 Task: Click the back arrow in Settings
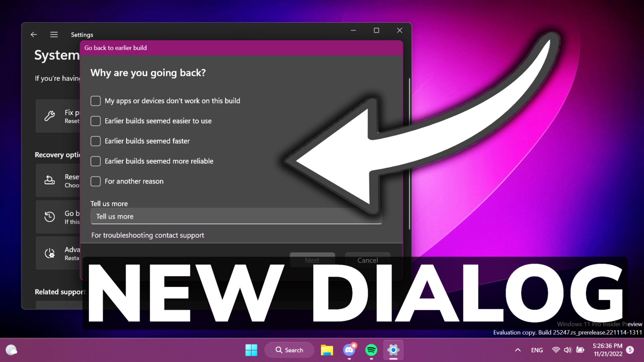tap(34, 34)
